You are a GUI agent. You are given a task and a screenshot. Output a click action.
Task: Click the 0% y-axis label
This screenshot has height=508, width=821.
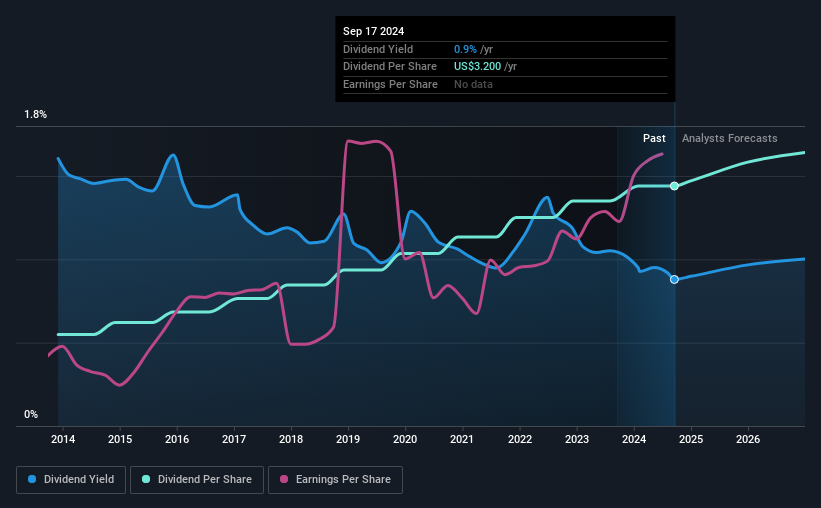click(x=31, y=415)
